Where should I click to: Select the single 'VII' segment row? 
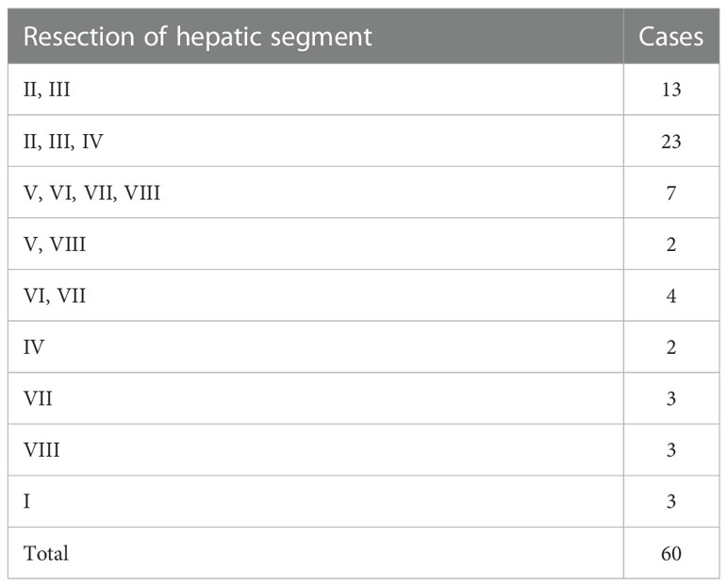coord(38,399)
